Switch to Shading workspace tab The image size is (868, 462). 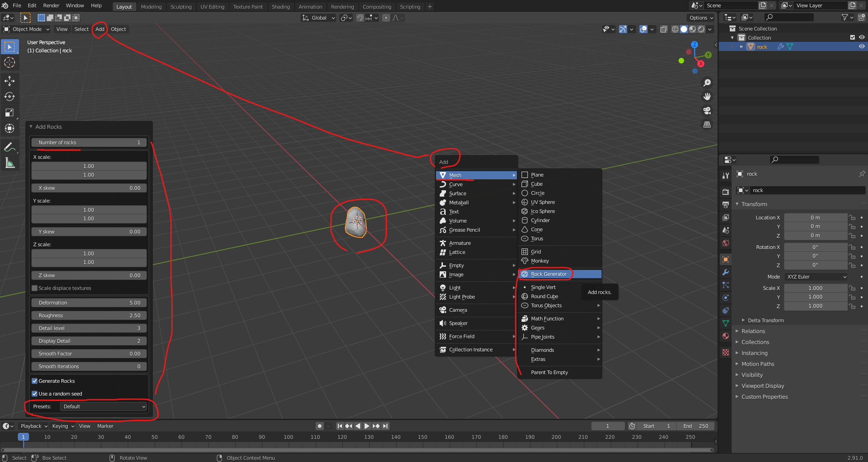point(281,7)
